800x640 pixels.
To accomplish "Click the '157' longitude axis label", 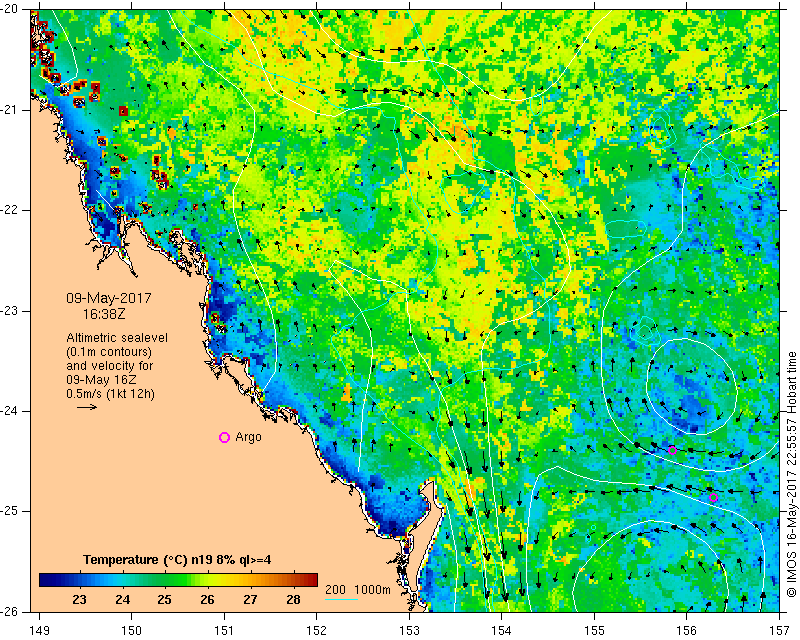I will [x=780, y=631].
